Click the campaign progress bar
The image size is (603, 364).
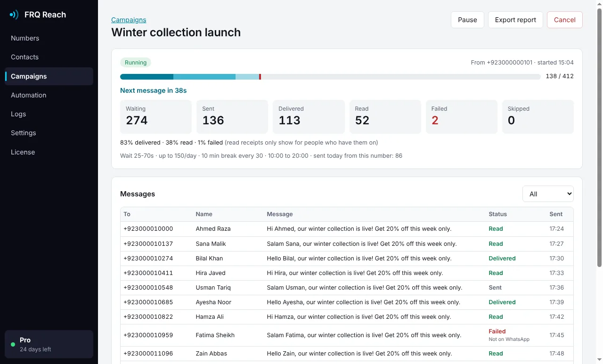(330, 77)
